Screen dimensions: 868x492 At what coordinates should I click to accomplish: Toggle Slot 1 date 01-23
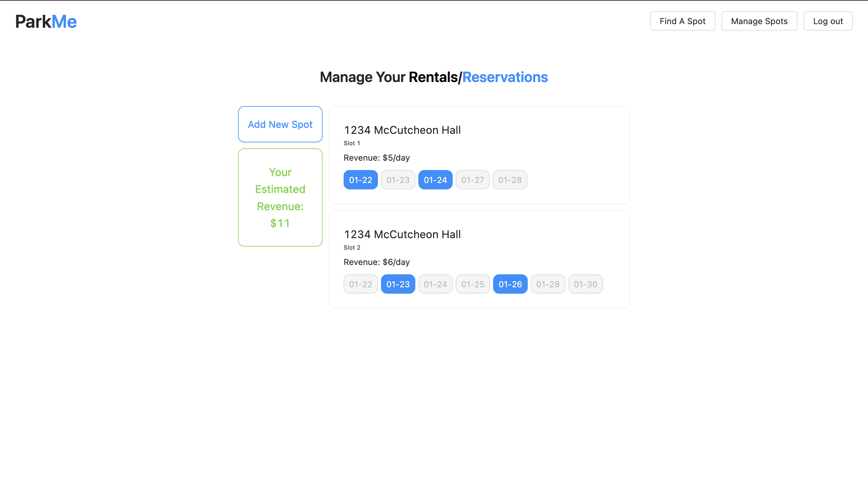coord(398,180)
